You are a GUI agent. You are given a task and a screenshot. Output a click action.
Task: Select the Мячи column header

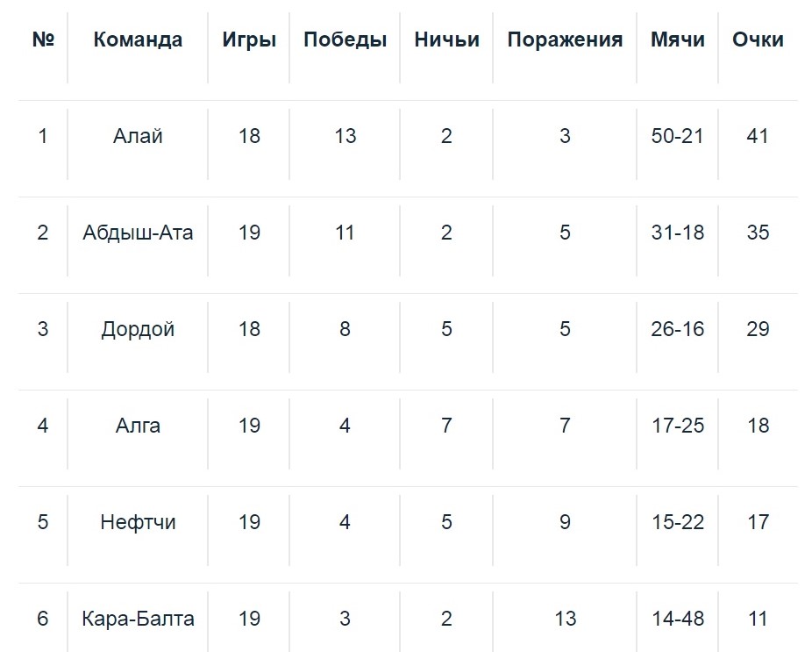(678, 39)
